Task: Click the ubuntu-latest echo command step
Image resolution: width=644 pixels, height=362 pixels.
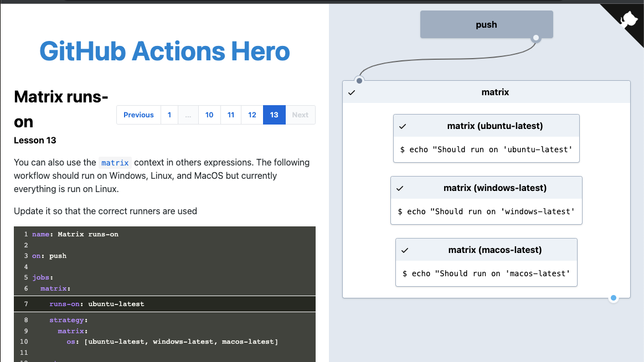Action: pos(486,149)
